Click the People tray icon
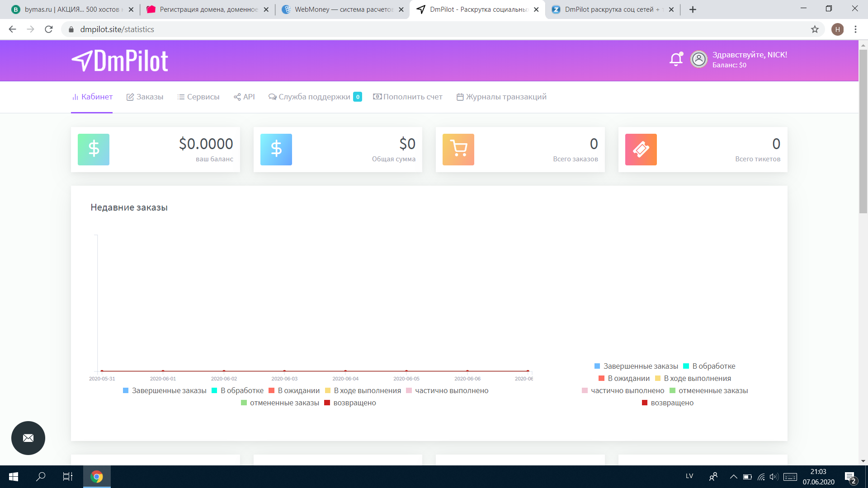868x488 pixels. (713, 477)
